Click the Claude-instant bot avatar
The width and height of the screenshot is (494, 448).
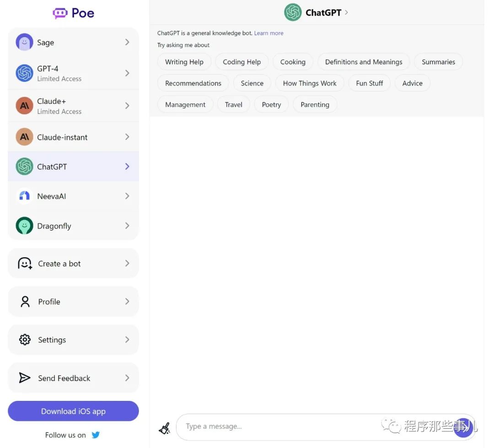click(x=25, y=137)
